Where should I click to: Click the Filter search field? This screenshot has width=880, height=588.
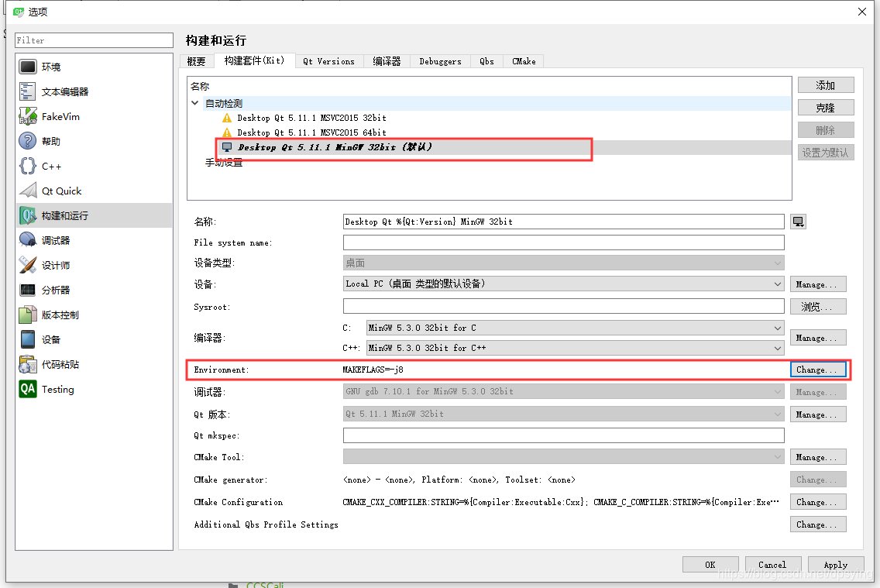tap(94, 40)
